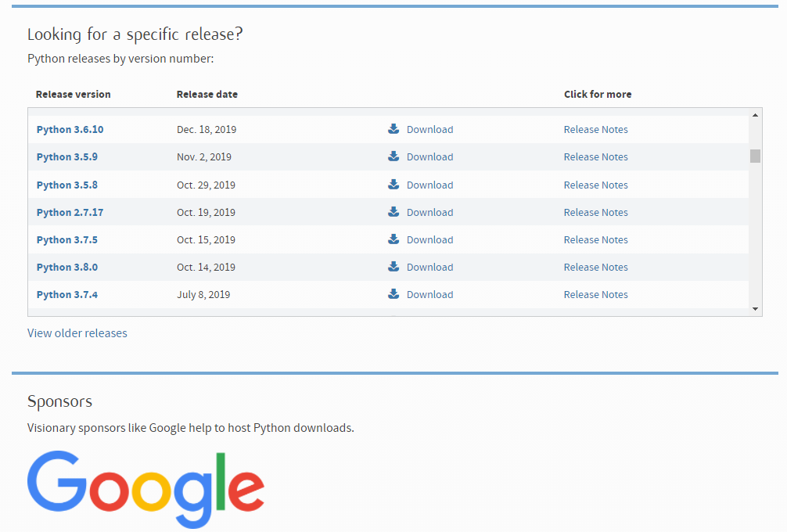Click Download text for Python 3.5.8
787x532 pixels.
pos(429,185)
